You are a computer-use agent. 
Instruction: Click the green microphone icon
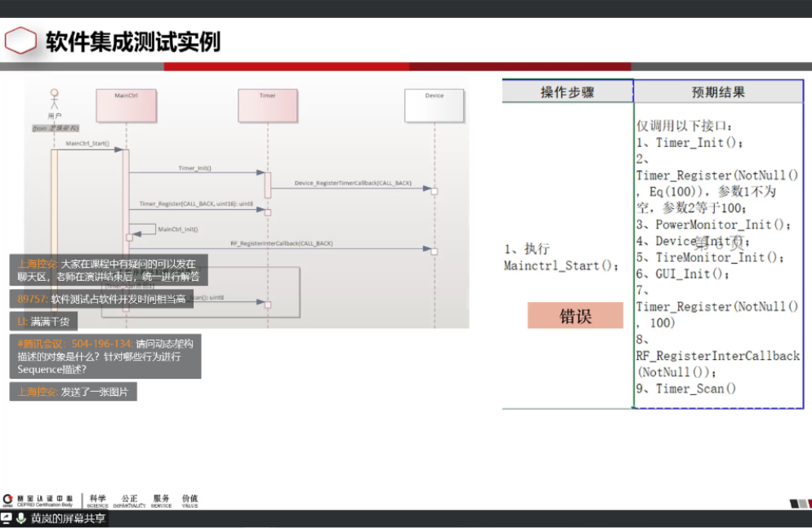[20, 518]
